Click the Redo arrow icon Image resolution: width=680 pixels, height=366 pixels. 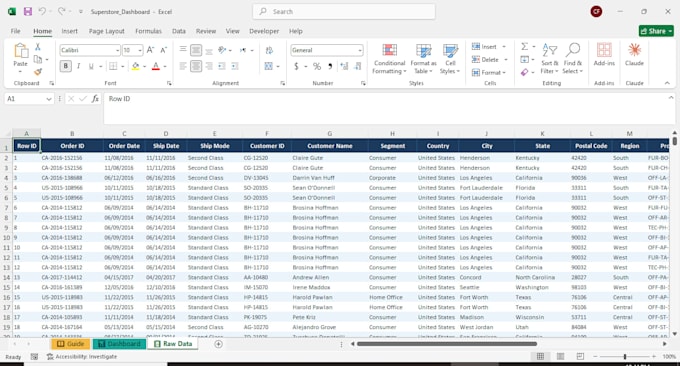tap(62, 11)
